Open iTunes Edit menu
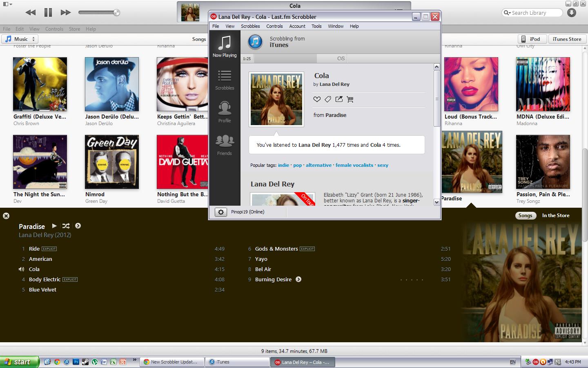 (20, 29)
